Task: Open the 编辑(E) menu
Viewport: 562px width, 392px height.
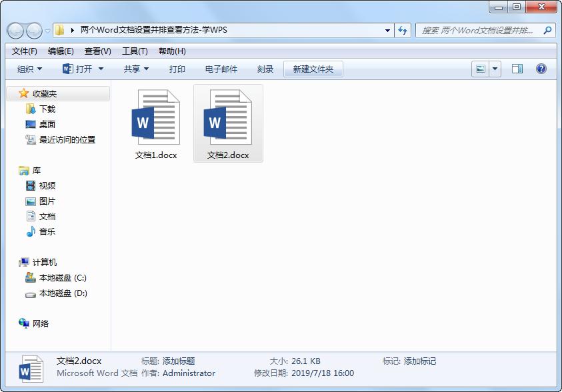Action: pyautogui.click(x=61, y=51)
